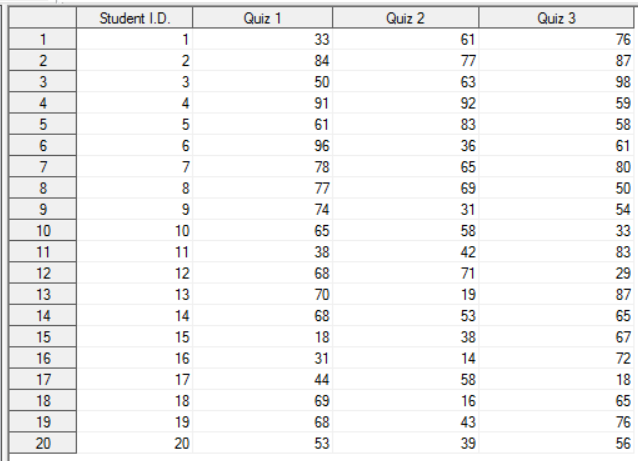Click Quiz 2 cell with value 92

tap(405, 103)
